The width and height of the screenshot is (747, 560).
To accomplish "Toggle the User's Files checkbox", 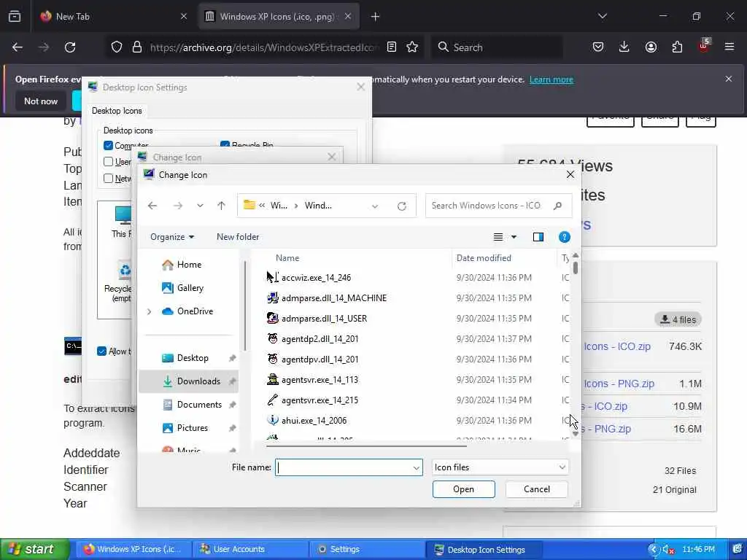I will pos(108,162).
